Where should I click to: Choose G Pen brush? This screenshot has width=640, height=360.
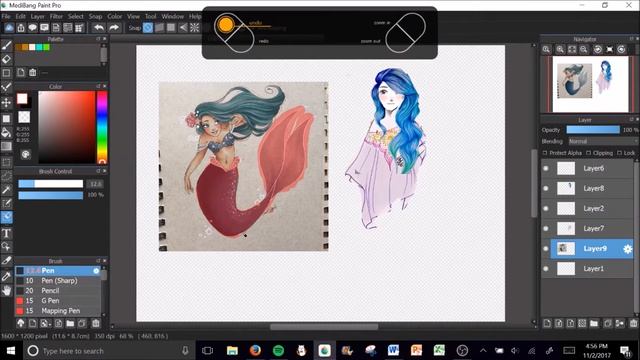tap(58, 301)
